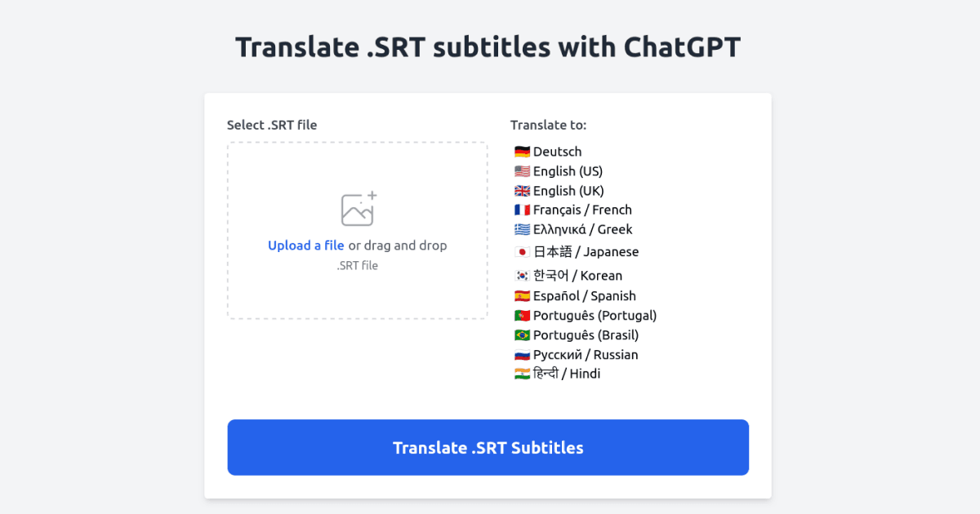Select 한국어 / Korean language option
This screenshot has height=514, width=980.
568,276
